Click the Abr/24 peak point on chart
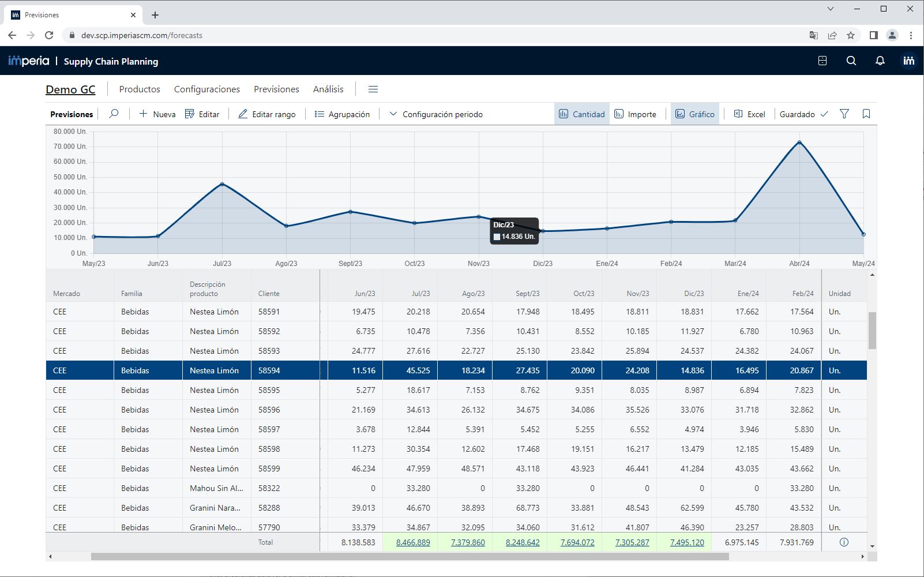 (799, 142)
